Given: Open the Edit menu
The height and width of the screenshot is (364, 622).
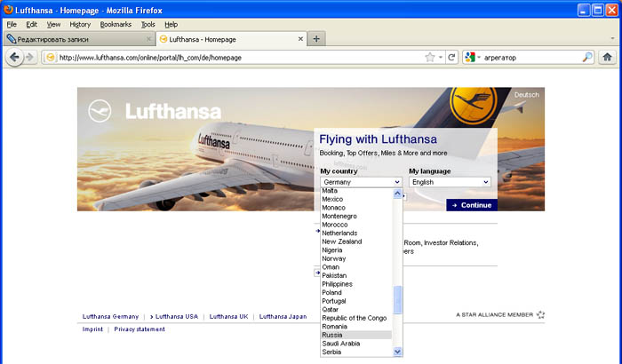Looking at the screenshot, I should pos(31,24).
